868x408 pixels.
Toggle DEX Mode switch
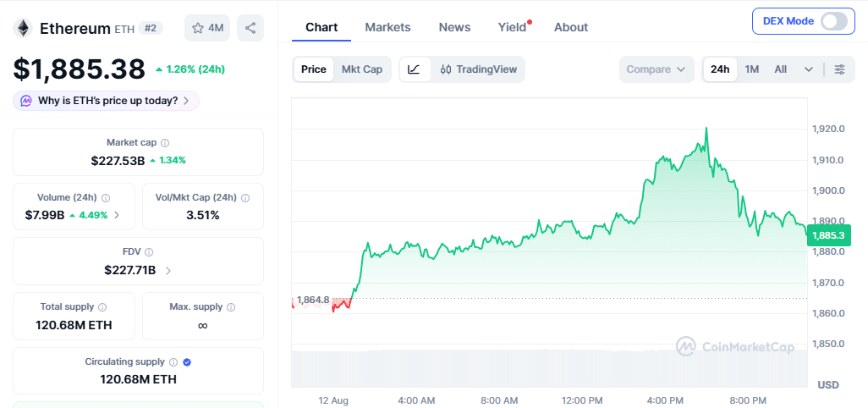(833, 22)
